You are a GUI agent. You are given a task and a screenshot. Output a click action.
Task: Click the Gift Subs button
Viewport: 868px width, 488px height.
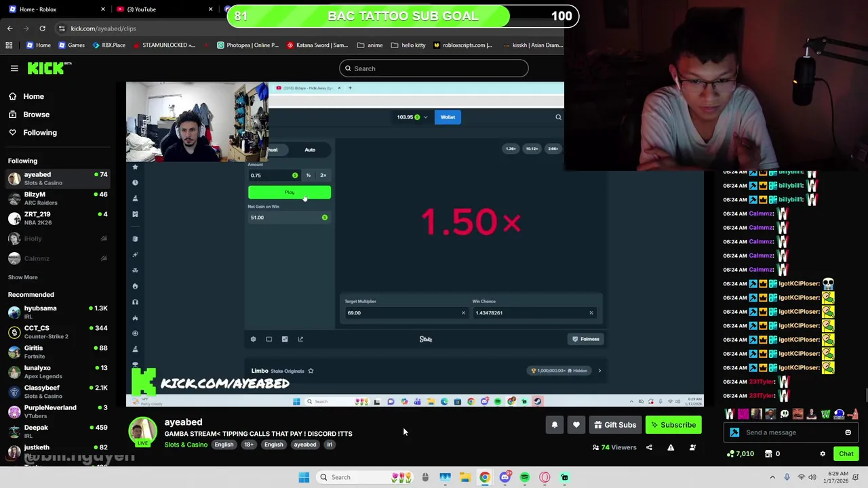coord(615,425)
